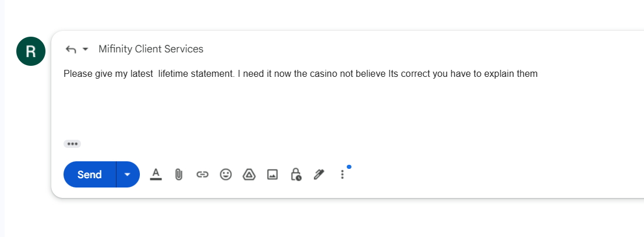Click the reply arrow icon

(x=71, y=49)
